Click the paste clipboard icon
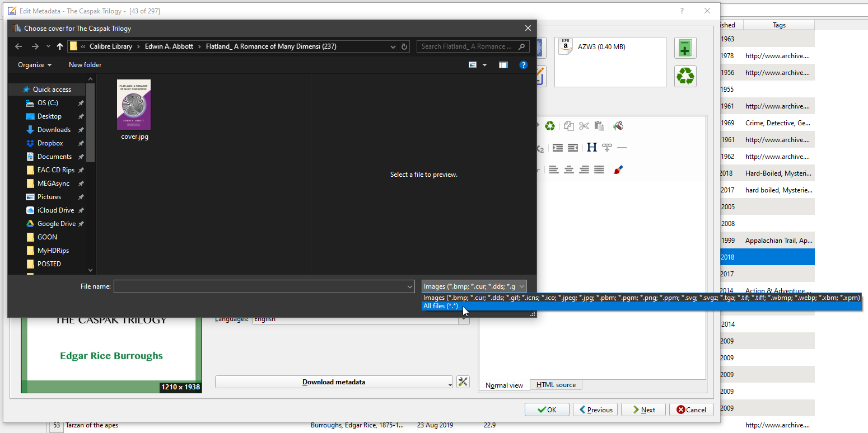The height and width of the screenshot is (433, 868). [599, 126]
